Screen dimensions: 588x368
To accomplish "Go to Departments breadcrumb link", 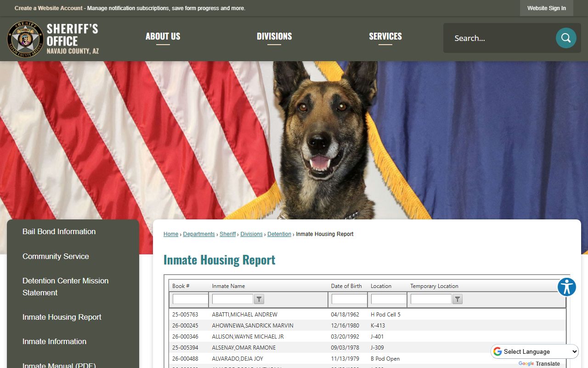I will [x=199, y=234].
